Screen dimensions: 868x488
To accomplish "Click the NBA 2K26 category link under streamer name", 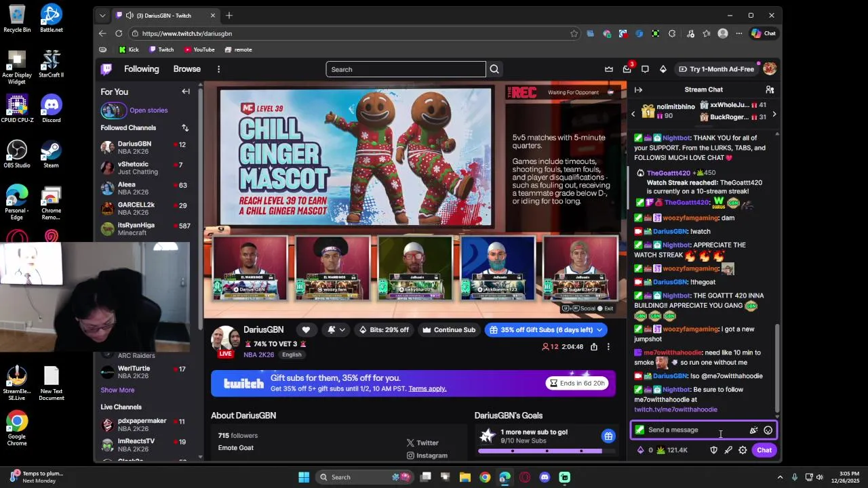I will (259, 354).
